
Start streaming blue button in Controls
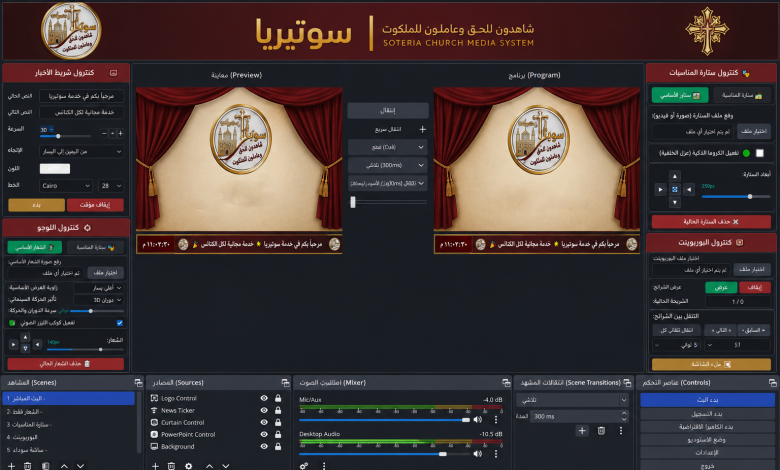tap(707, 400)
